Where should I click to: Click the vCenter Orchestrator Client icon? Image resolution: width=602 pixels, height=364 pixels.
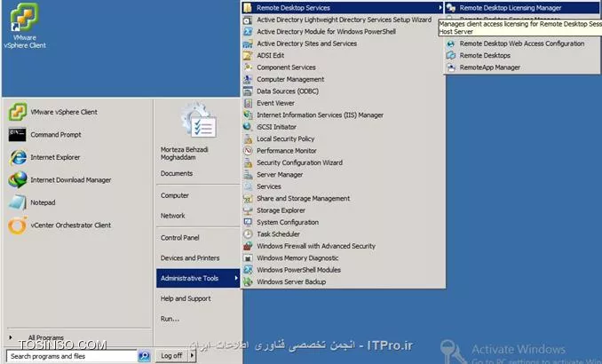point(18,225)
